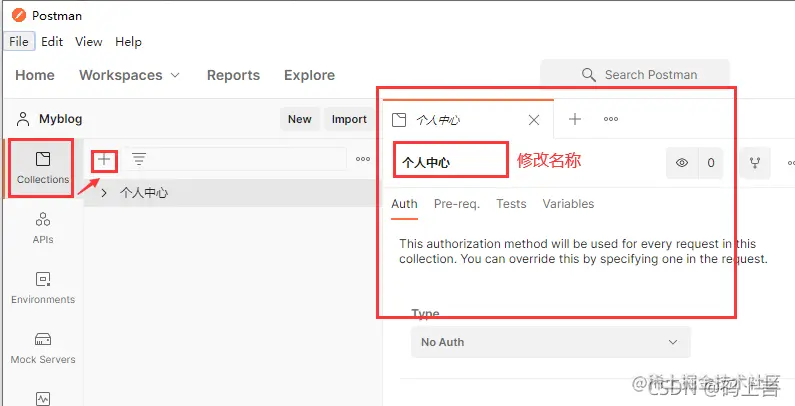Open the Workspaces dropdown
This screenshot has height=406, width=795.
[x=129, y=75]
